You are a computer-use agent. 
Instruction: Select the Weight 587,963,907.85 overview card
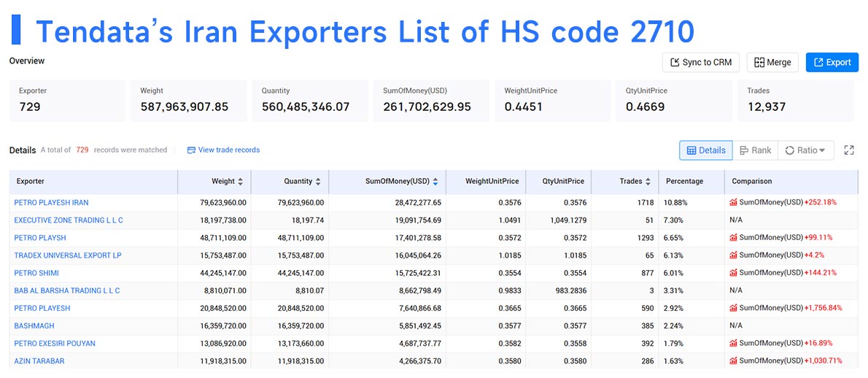click(x=189, y=101)
